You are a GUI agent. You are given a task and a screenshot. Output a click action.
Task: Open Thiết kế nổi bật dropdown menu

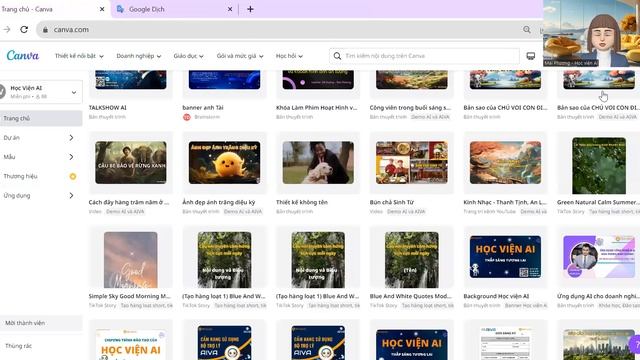coord(79,56)
